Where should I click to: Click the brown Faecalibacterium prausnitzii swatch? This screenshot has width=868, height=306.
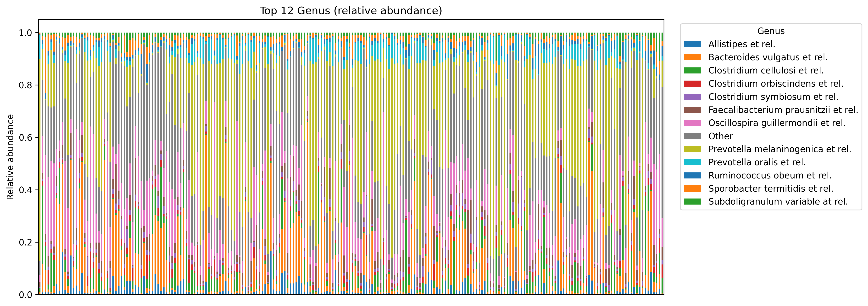[x=692, y=110]
